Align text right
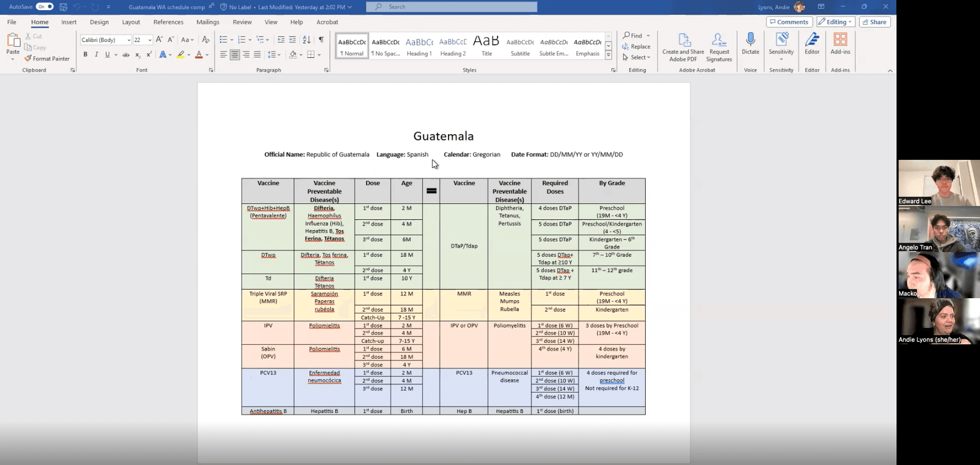The image size is (980, 465). point(246,55)
